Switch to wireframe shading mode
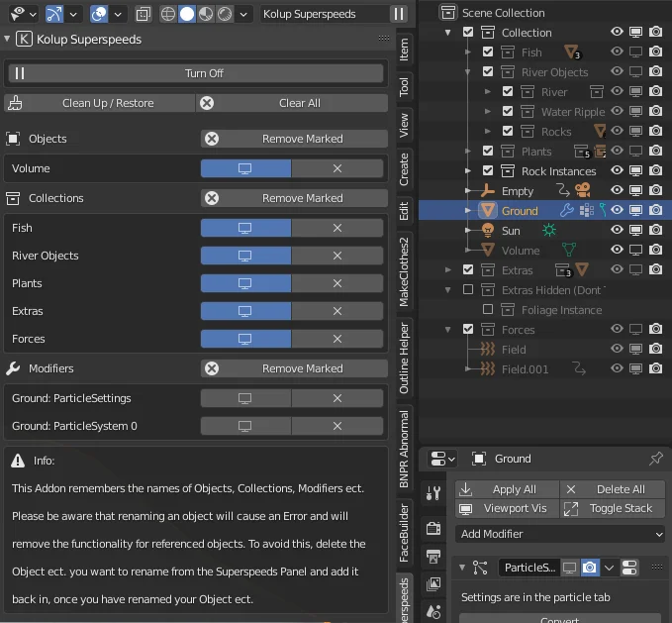The height and width of the screenshot is (623, 672). [x=168, y=14]
